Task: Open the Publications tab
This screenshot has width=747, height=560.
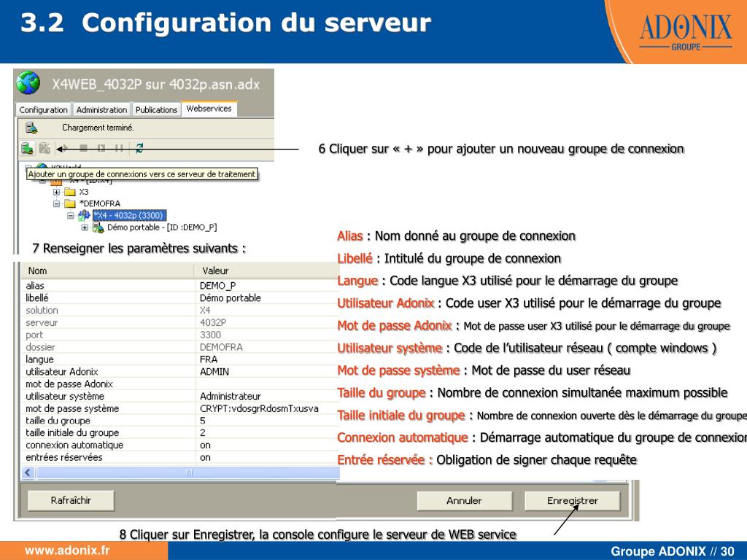Action: (156, 109)
